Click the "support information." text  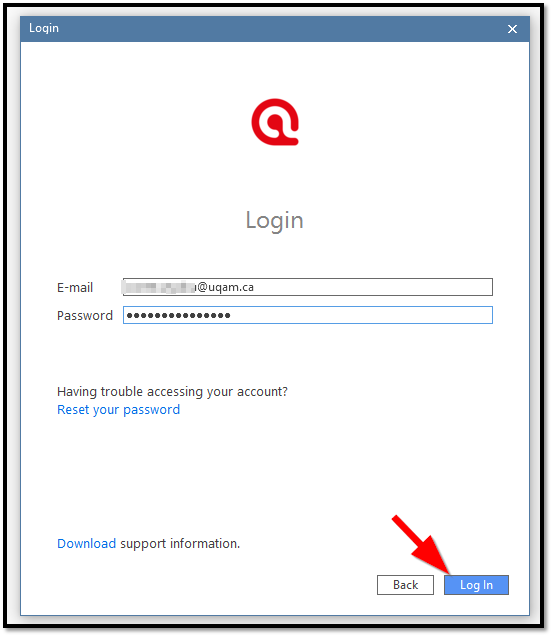point(180,544)
